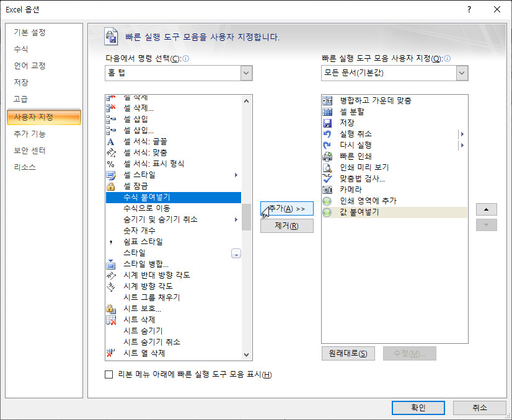The image size is (512, 420).
Task: Click the command list scroll up arrow
Action: 247,101
